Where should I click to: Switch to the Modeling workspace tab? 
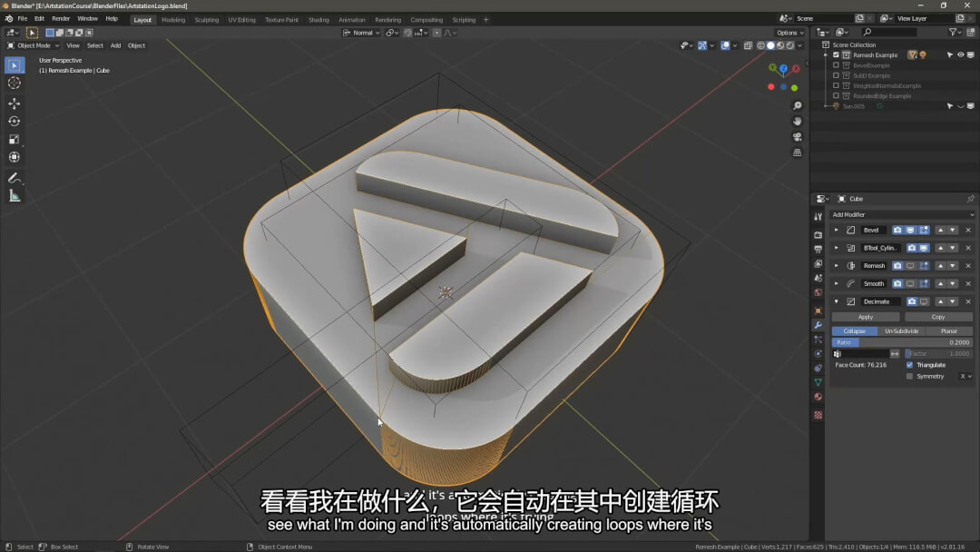tap(173, 20)
